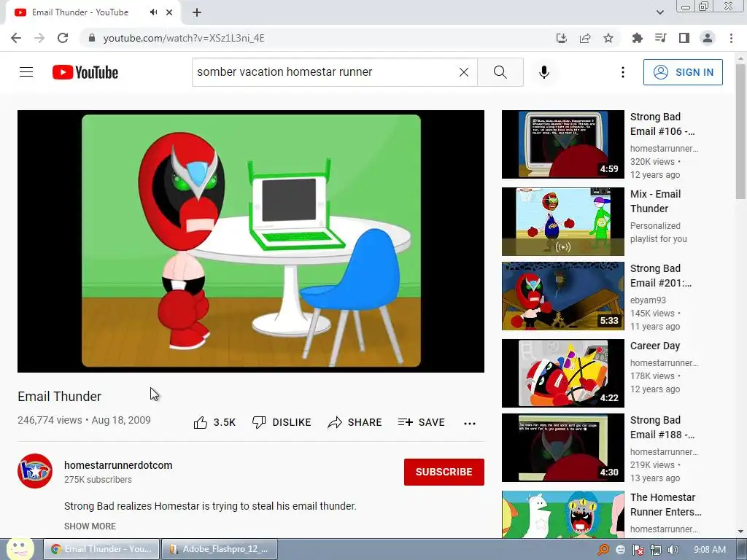This screenshot has width=747, height=560.
Task: Open The Homestar Runner Enters video
Action: [665, 505]
